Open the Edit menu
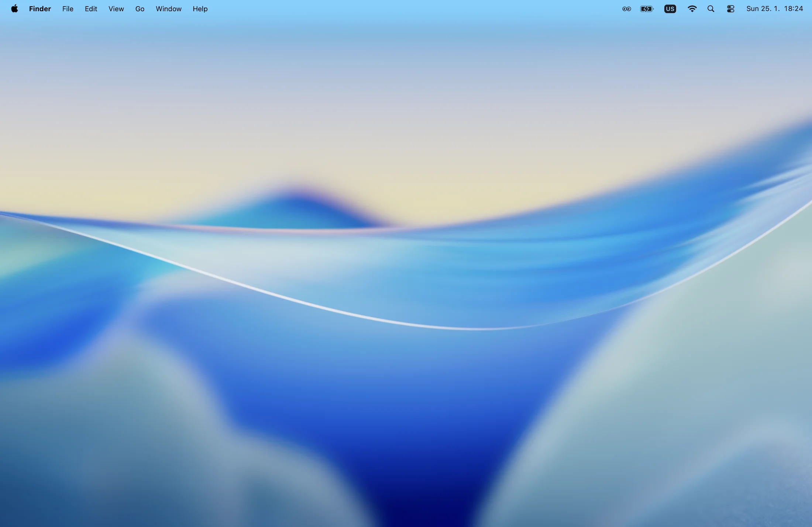Viewport: 812px width, 527px height. [91, 9]
